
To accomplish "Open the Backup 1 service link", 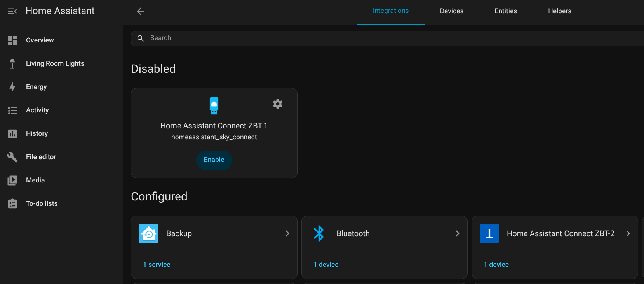I will [x=157, y=265].
